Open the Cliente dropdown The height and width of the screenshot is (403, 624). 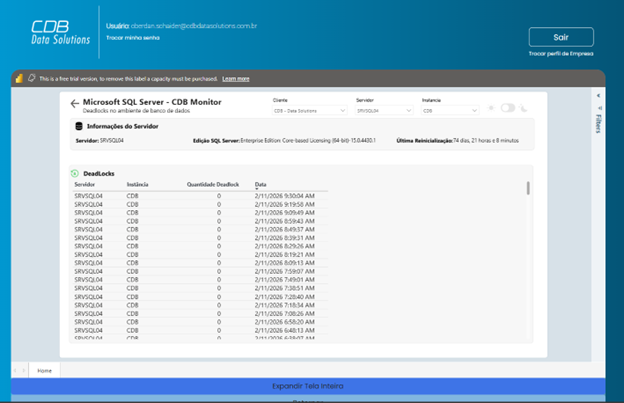coord(310,111)
